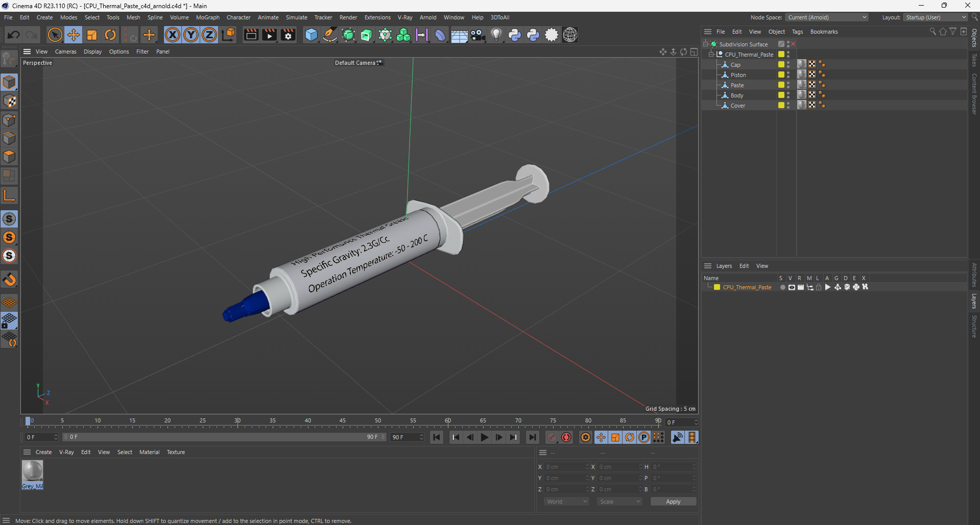Click the globe icon in toolbar
The image size is (980, 525).
click(570, 35)
